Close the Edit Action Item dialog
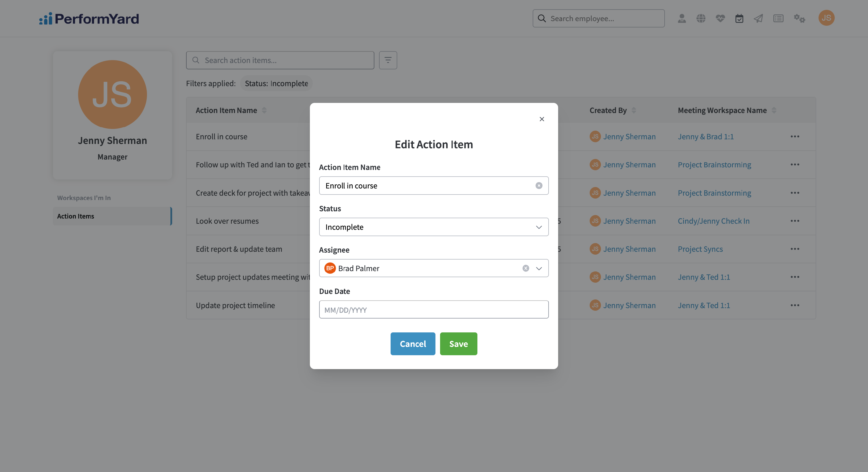This screenshot has height=472, width=868. coord(542,119)
